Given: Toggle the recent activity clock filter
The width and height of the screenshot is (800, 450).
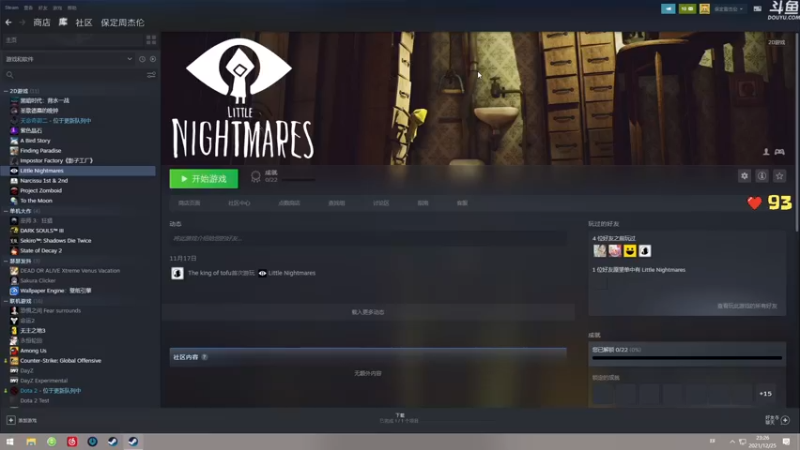Looking at the screenshot, I should (x=142, y=59).
